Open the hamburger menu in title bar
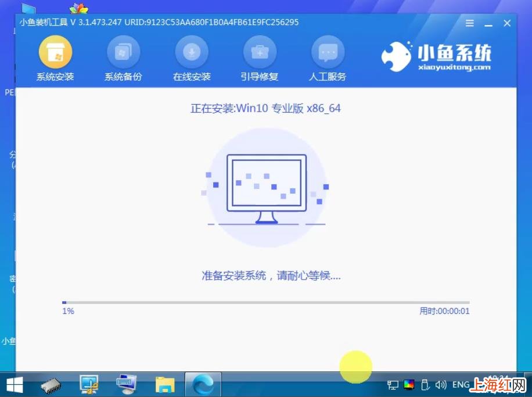Screen dimensions: 532x397 (470, 23)
